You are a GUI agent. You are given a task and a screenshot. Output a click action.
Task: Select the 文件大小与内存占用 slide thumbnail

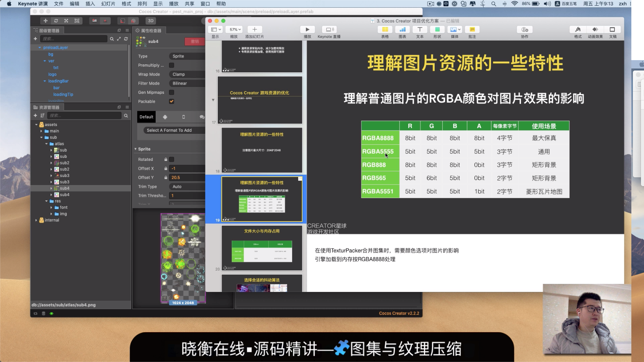click(262, 247)
